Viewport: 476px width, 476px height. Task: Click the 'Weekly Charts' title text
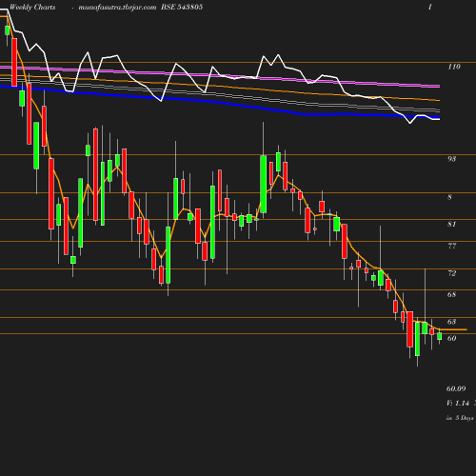click(x=32, y=8)
